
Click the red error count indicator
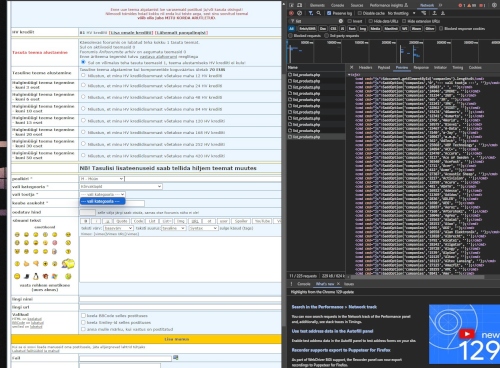click(462, 5)
